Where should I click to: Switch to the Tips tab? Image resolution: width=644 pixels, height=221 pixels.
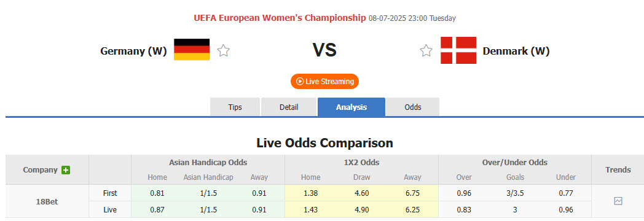(235, 107)
